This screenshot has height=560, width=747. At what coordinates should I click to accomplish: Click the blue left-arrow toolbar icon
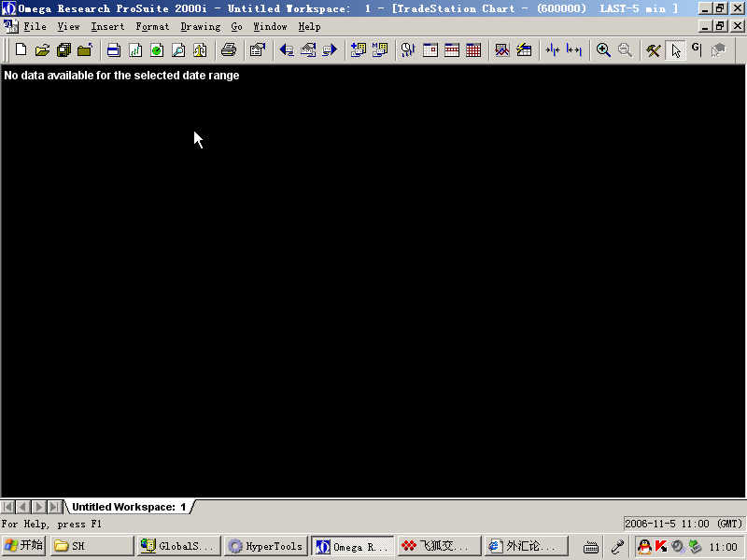287,50
